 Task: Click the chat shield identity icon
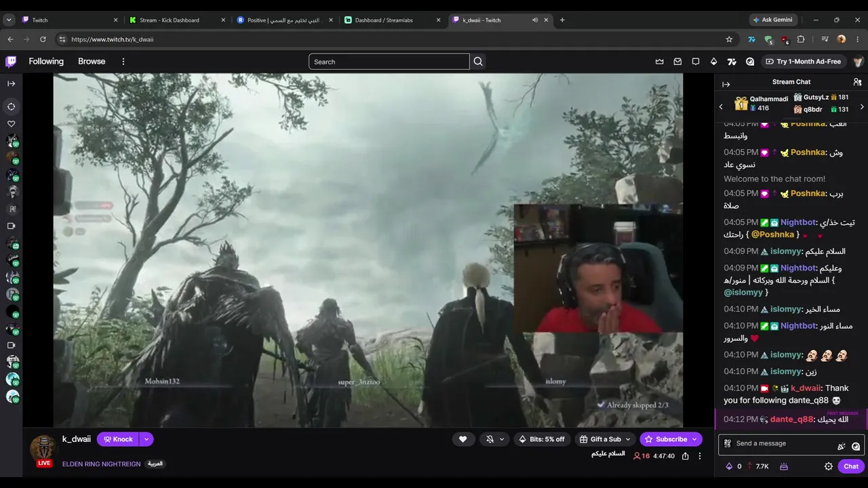(728, 443)
